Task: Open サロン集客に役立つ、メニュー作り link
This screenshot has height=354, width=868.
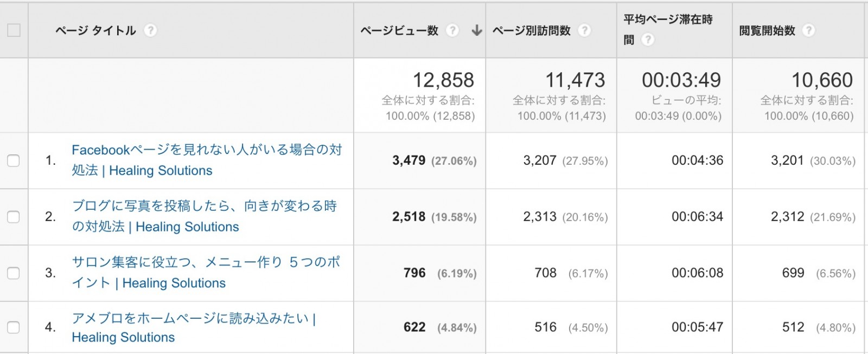Action: [x=206, y=273]
